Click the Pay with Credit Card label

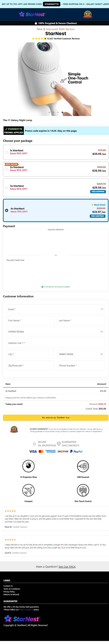(x=15, y=260)
